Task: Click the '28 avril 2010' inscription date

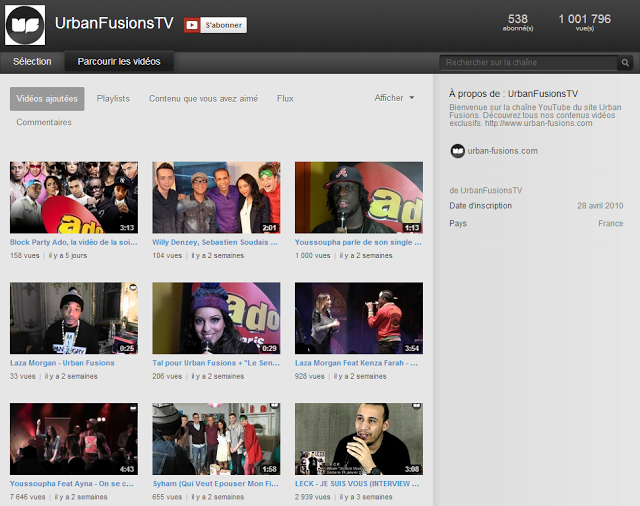Action: point(600,206)
